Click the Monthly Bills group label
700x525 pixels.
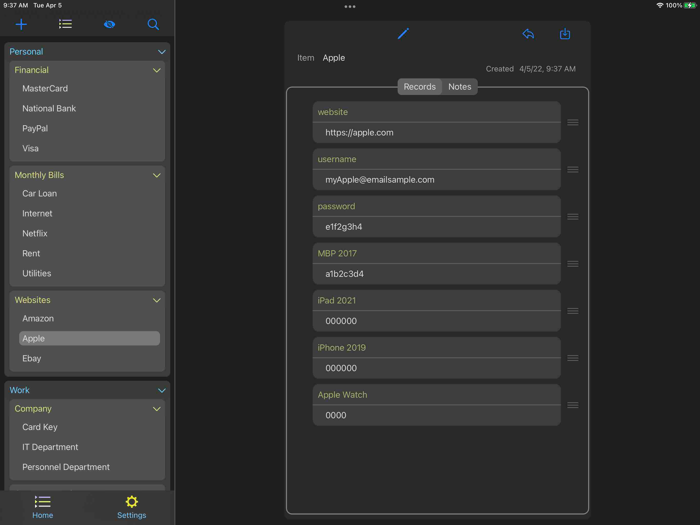click(x=39, y=175)
